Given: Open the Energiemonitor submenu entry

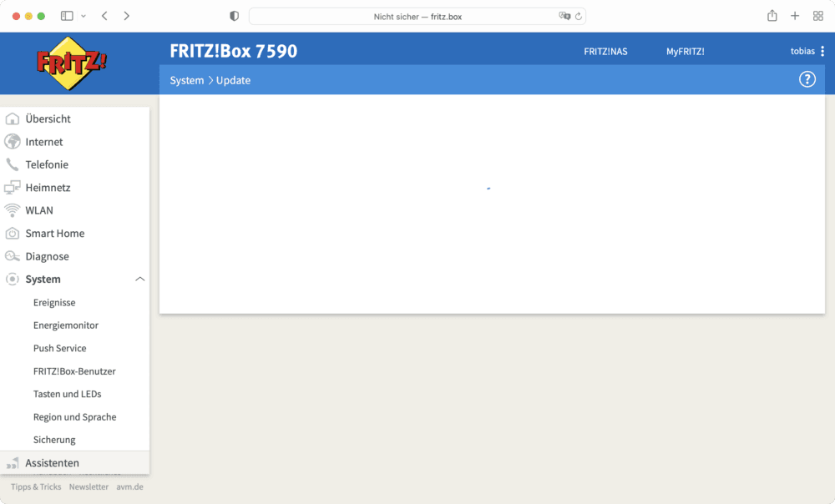Looking at the screenshot, I should 66,325.
